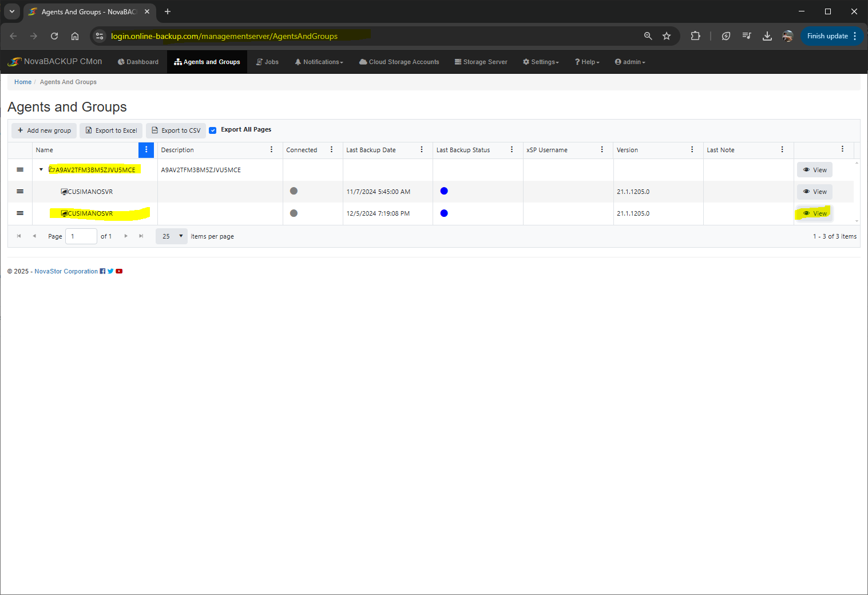Open the tab search dropdown
Image resolution: width=868 pixels, height=595 pixels.
coord(11,11)
